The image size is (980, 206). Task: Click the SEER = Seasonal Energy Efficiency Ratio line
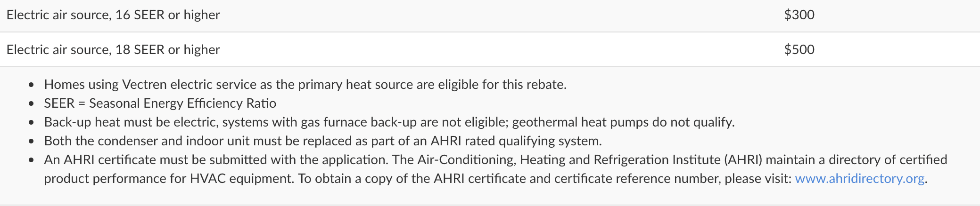[160, 103]
